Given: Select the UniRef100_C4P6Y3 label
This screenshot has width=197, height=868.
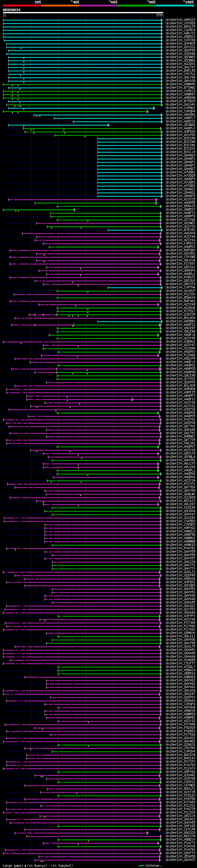Looking at the screenshot, I should (180, 244).
